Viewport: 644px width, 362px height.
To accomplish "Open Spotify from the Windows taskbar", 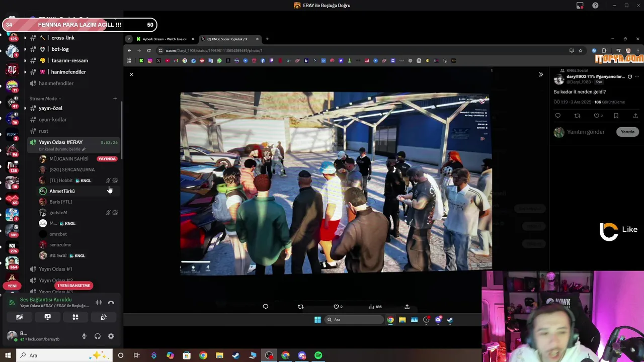I will pyautogui.click(x=318, y=355).
